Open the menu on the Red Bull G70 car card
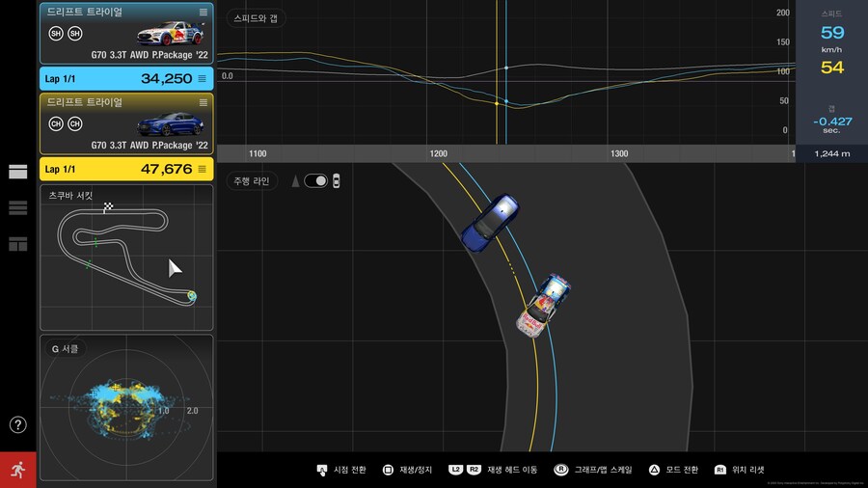 (x=203, y=12)
